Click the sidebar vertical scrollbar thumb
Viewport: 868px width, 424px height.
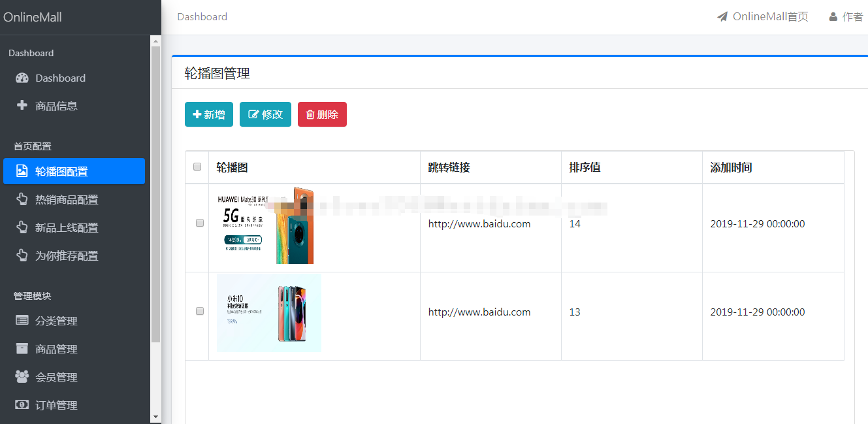[155, 194]
